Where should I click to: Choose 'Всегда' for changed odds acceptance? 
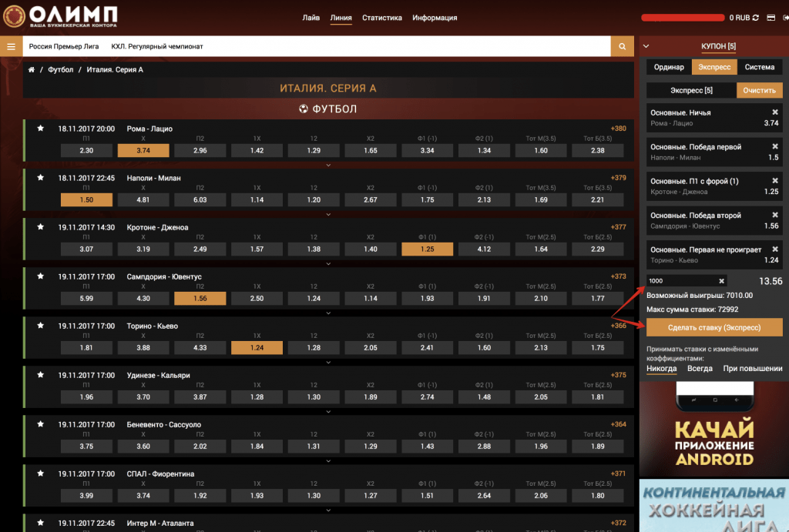(700, 369)
